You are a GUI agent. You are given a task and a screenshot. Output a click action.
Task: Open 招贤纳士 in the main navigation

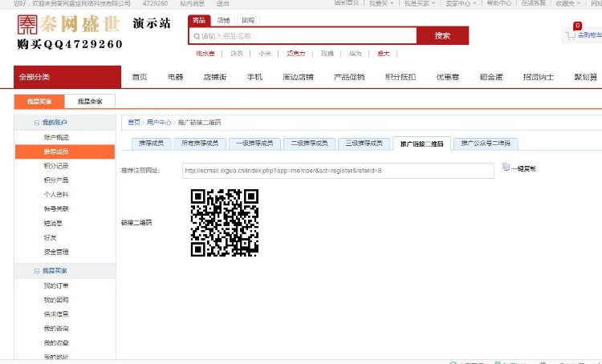pyautogui.click(x=539, y=77)
